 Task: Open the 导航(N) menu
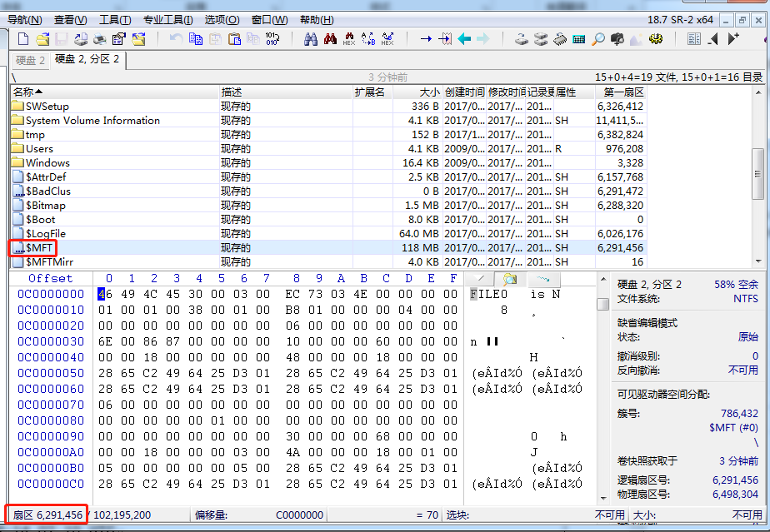(24, 20)
